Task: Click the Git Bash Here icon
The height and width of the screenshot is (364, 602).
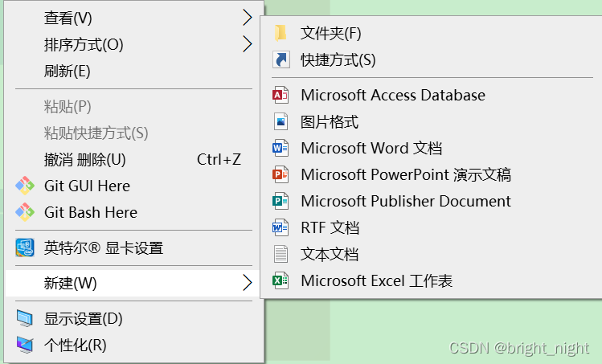Action: pyautogui.click(x=25, y=212)
